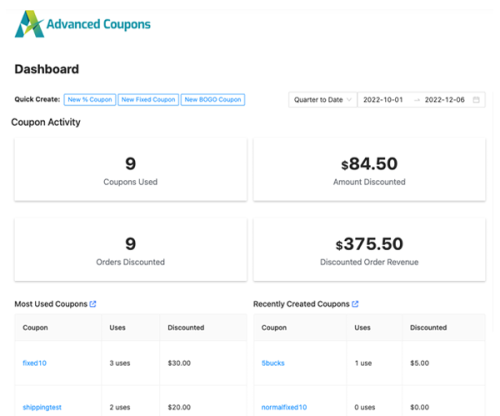Click the New BOGO Coupon button
Viewport: 500px width, 416px height.
[x=213, y=100]
